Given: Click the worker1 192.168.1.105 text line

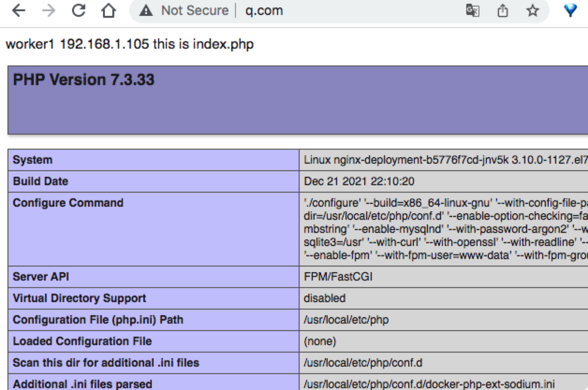Looking at the screenshot, I should [x=129, y=44].
